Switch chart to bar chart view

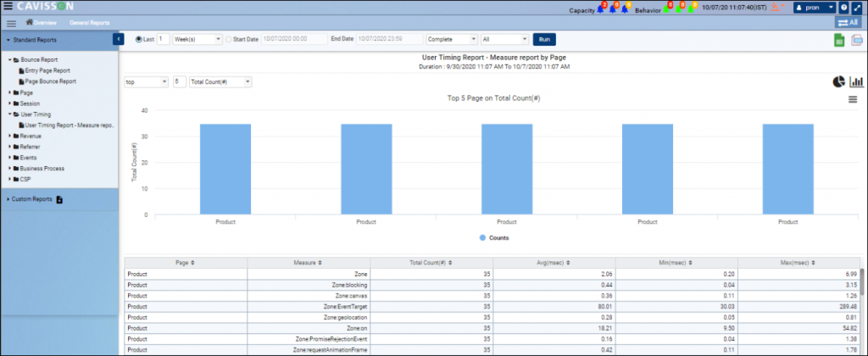pyautogui.click(x=855, y=81)
